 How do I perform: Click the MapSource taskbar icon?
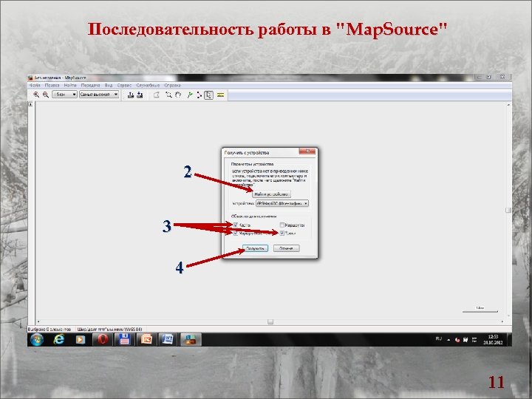coord(191,339)
